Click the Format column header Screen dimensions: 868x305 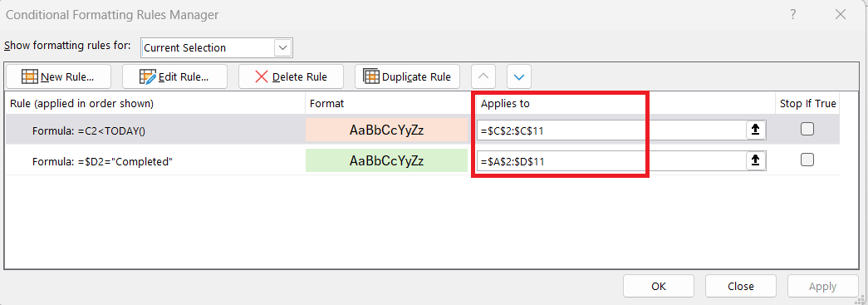pos(326,104)
